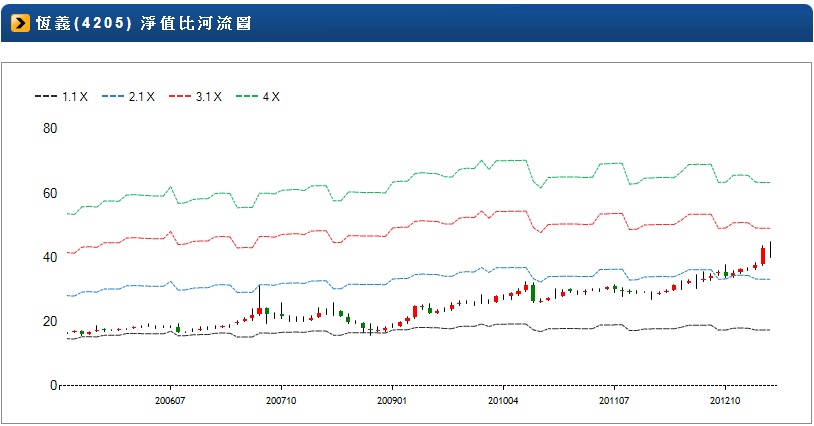This screenshot has width=814, height=426.
Task: Click the 80 y-axis label
Action: 50,128
